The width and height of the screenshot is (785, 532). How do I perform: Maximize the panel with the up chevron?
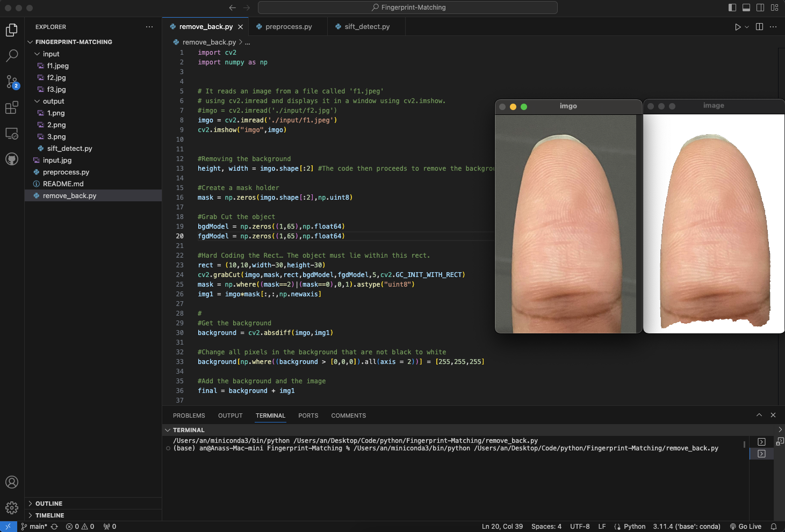click(759, 415)
